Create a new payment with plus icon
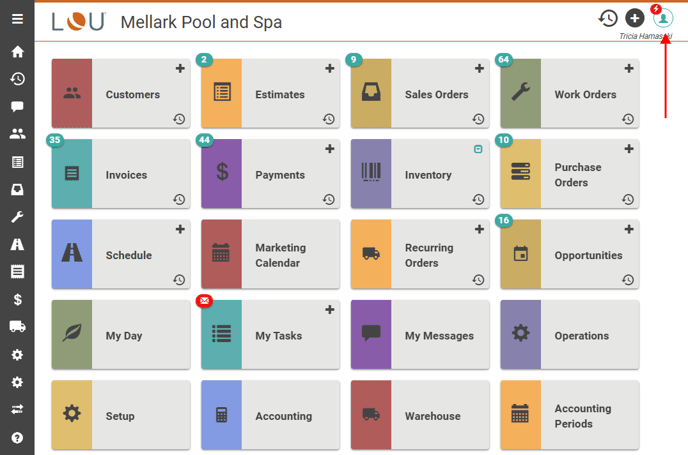Viewport: 688px width, 455px height. pyautogui.click(x=330, y=148)
